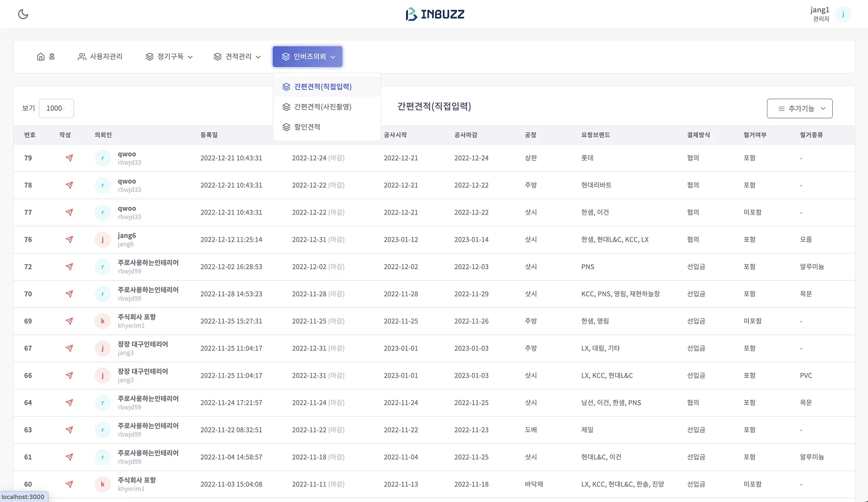Click the PVC removal type cell
This screenshot has width=868, height=502.
[806, 376]
